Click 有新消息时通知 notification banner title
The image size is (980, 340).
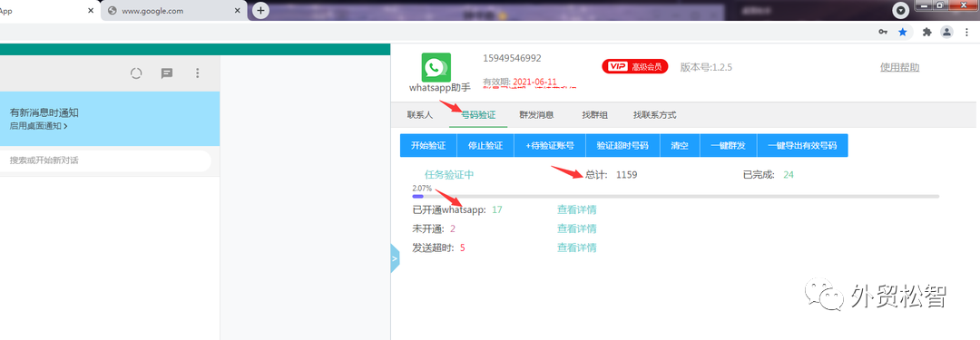[x=44, y=112]
